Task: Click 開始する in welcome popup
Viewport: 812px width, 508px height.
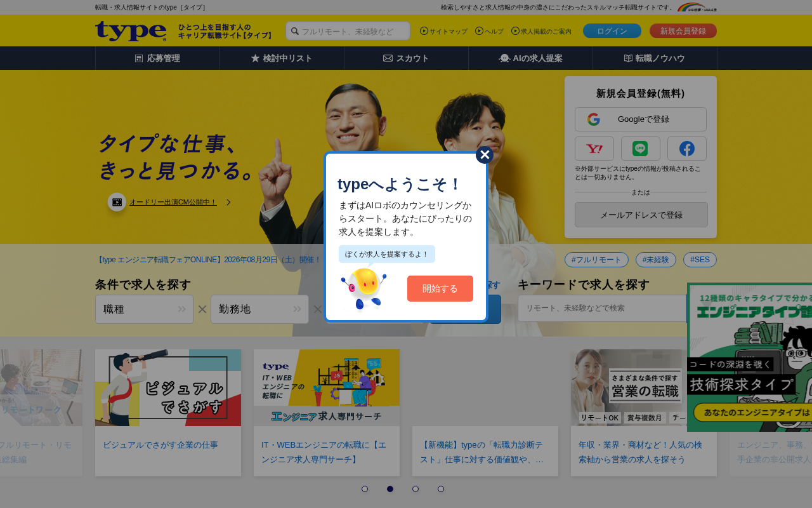Action: coord(440,288)
